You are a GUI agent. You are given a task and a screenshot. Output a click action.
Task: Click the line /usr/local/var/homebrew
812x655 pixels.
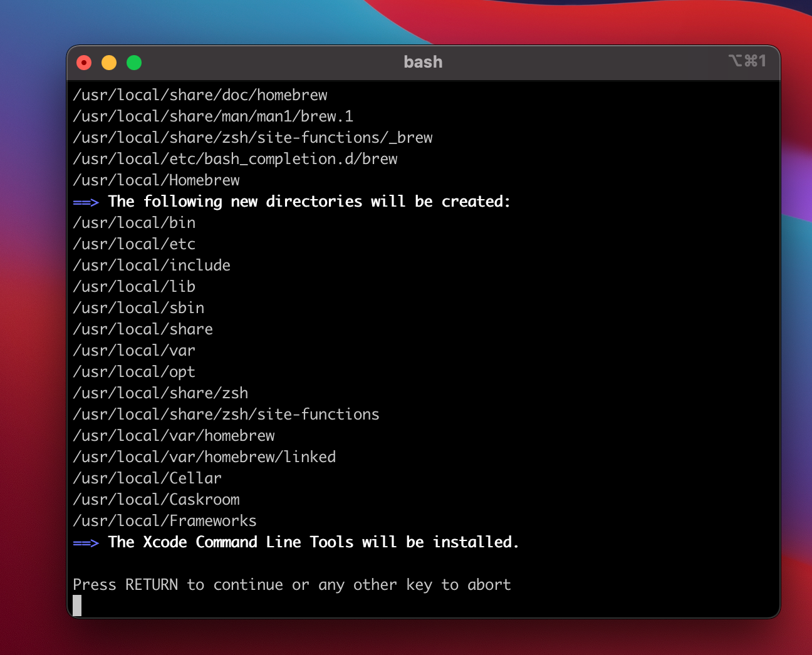pos(174,436)
